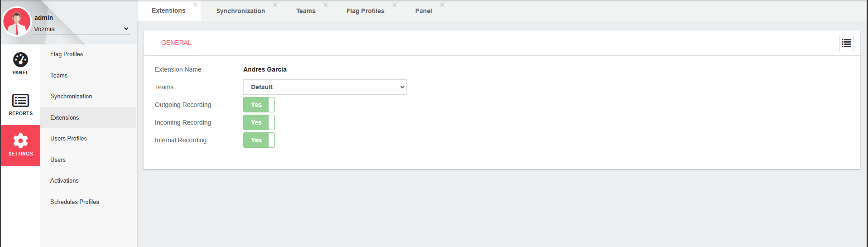Click the list view icon button
Viewport: 868px width, 247px height.
coord(846,44)
